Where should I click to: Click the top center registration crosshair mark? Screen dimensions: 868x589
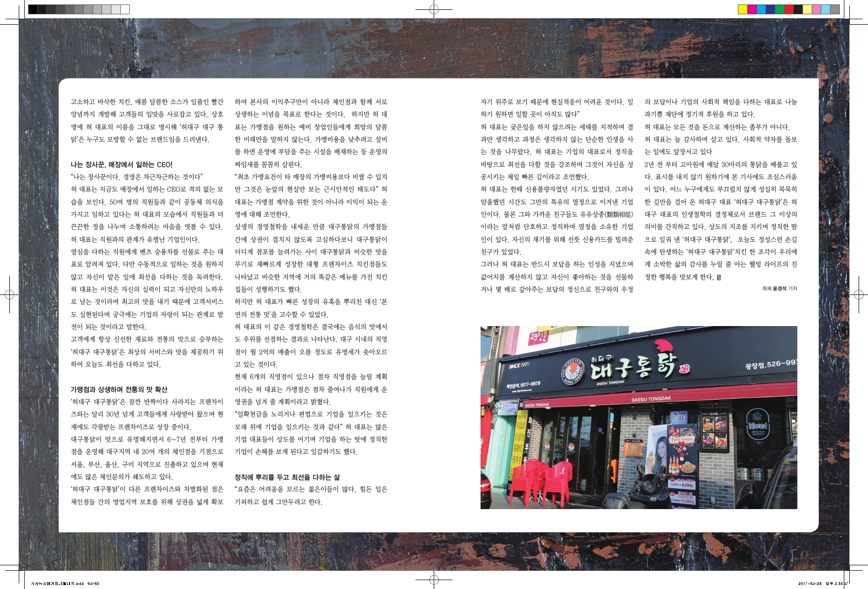[x=434, y=9]
